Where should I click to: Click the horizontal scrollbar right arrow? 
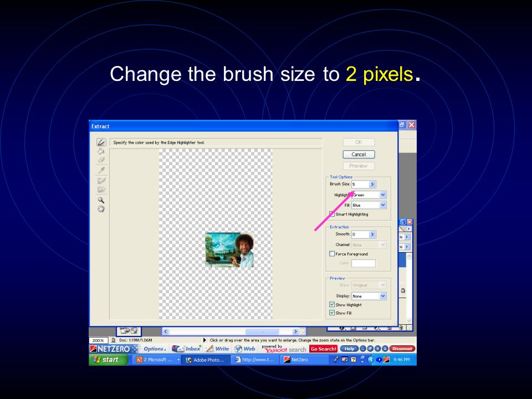coord(295,331)
